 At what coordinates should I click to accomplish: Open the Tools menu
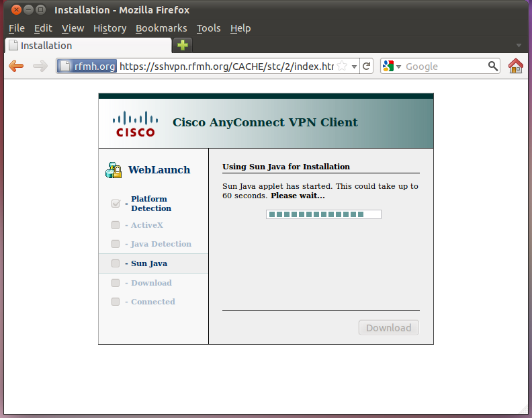[x=209, y=28]
